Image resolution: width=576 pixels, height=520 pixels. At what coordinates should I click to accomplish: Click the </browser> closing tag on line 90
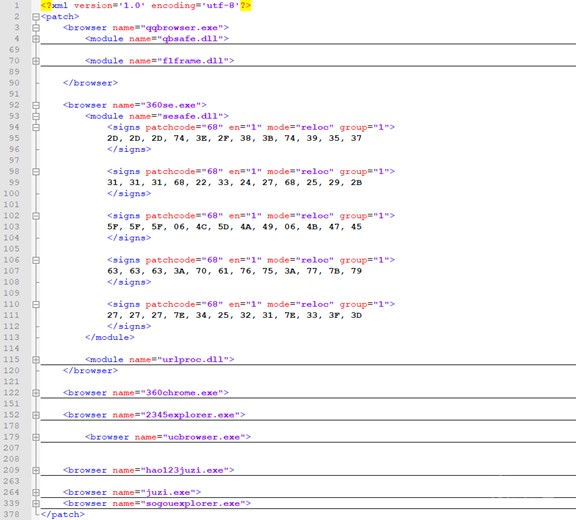point(90,83)
